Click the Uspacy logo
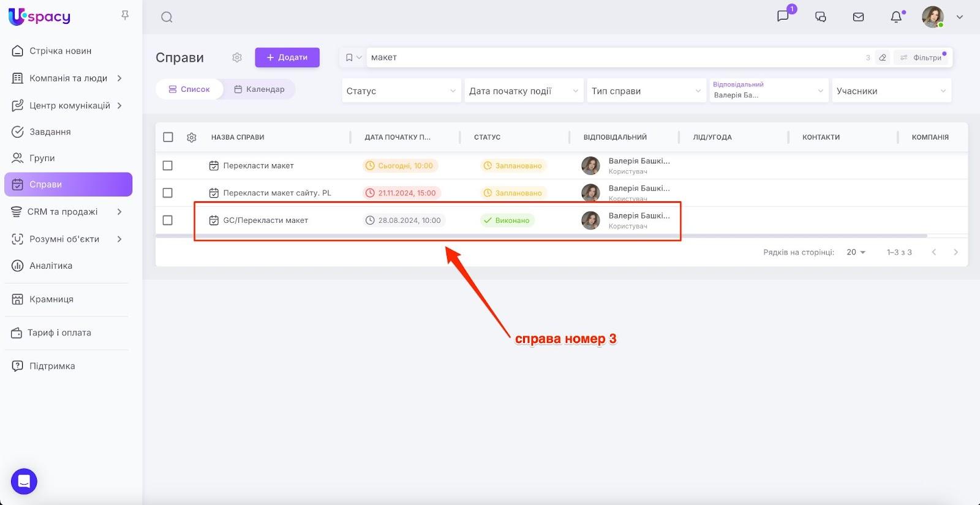 pos(39,17)
